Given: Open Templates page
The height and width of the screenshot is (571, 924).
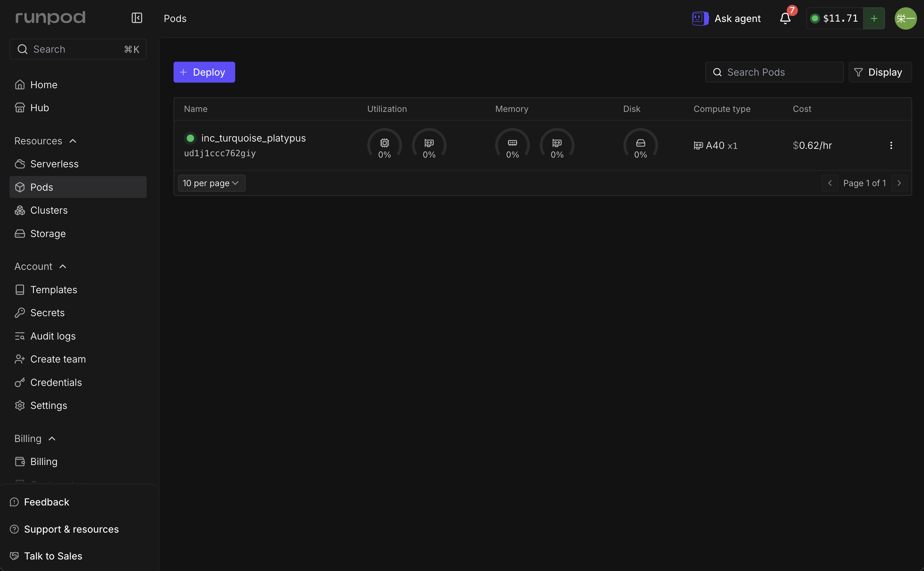Looking at the screenshot, I should coord(78,290).
